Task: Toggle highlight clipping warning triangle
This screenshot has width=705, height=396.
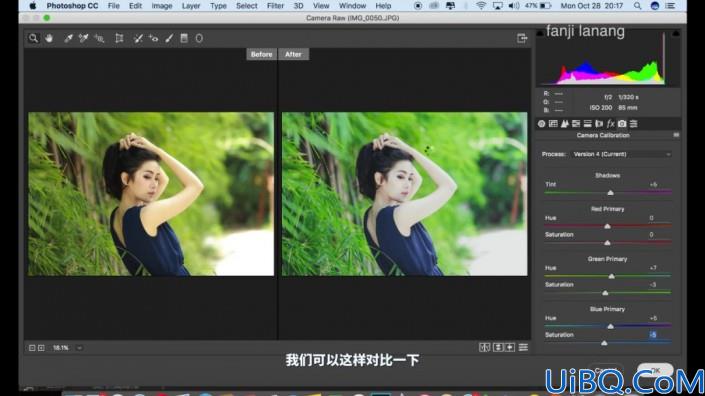Action: click(x=676, y=33)
